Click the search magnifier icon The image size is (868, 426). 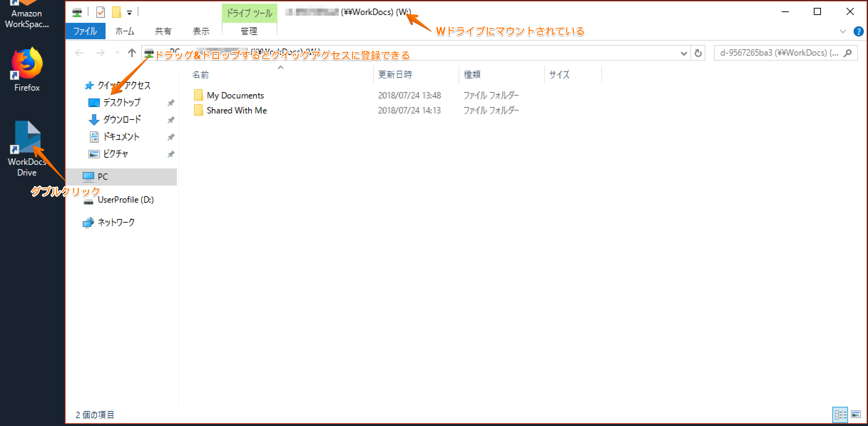pyautogui.click(x=848, y=53)
